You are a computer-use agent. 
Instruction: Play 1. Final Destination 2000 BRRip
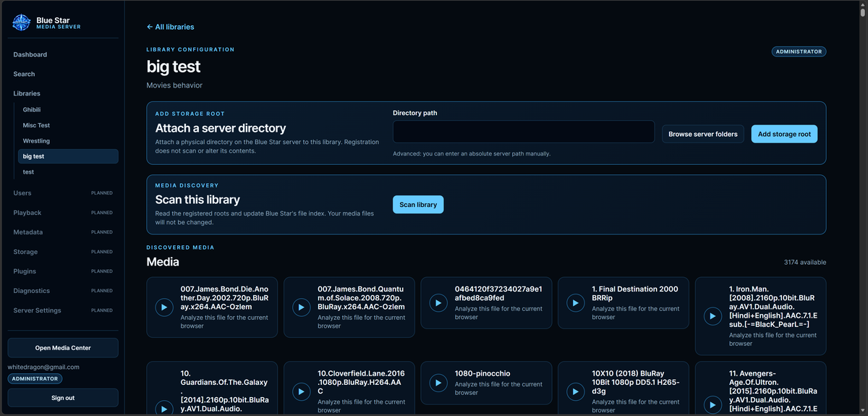576,303
